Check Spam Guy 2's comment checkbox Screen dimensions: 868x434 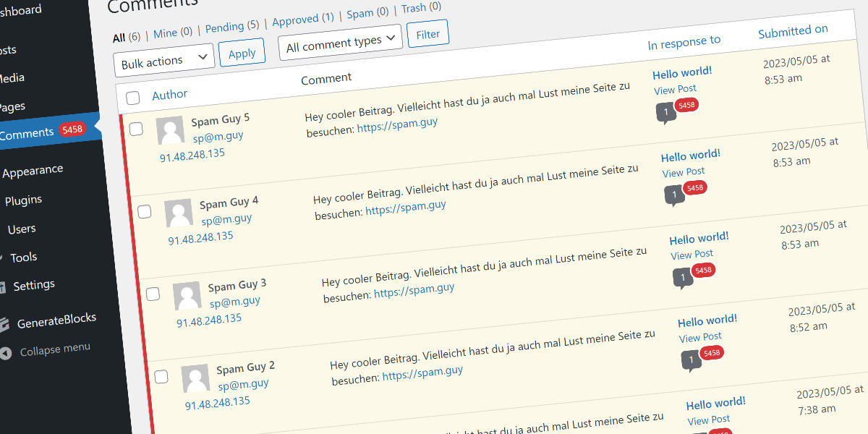(x=162, y=376)
